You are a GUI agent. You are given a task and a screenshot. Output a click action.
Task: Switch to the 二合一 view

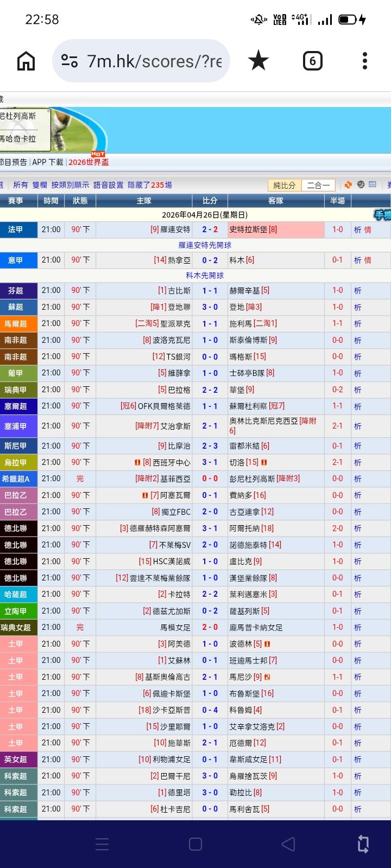(x=318, y=185)
